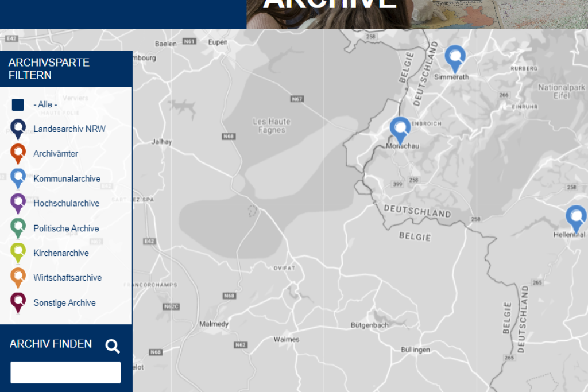
Task: Click the Landesarchiv NRW pin icon
Action: coord(18,129)
